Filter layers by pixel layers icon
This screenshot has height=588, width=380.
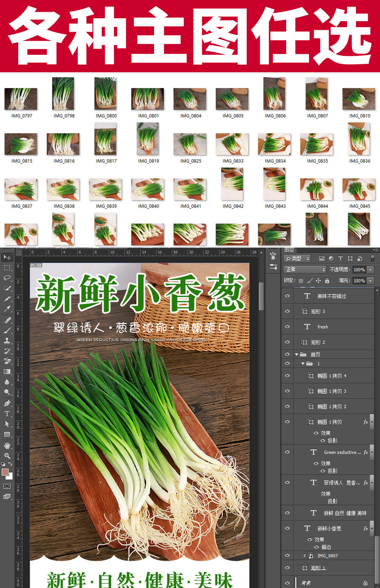(322, 258)
